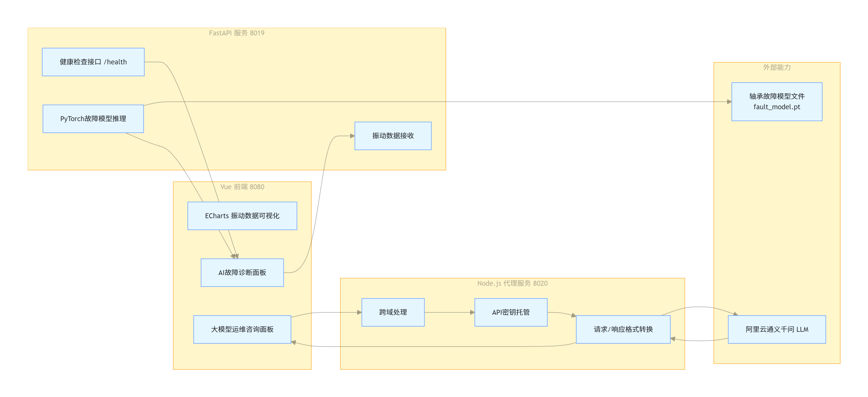Viewport: 868px width, 397px height.
Task: Select the 大模型运维咨询面板 node
Action: 242,329
